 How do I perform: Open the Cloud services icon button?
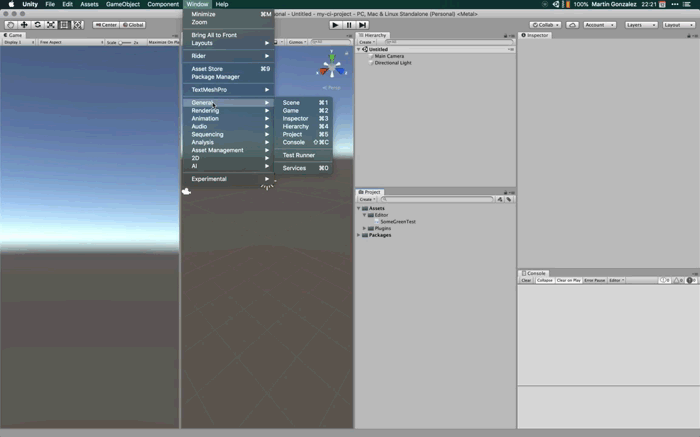[x=572, y=25]
